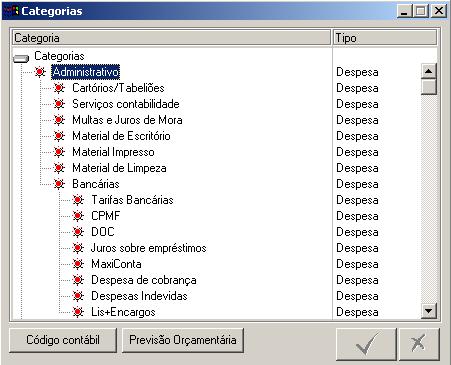Confirm with the checkmark button

pos(366,344)
